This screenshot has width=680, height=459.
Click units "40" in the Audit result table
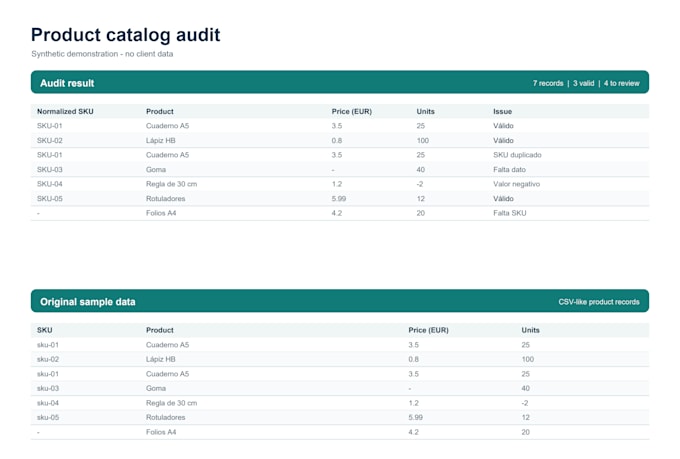point(420,170)
